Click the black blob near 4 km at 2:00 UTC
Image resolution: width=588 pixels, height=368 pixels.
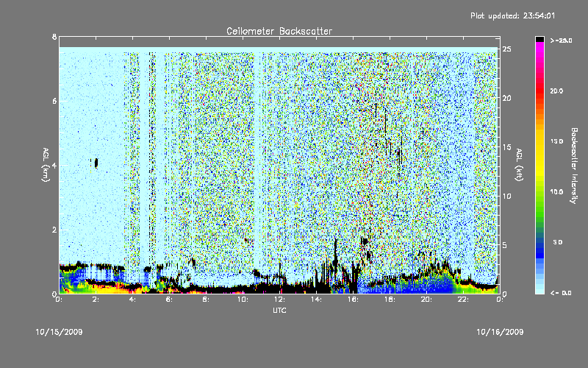point(96,163)
